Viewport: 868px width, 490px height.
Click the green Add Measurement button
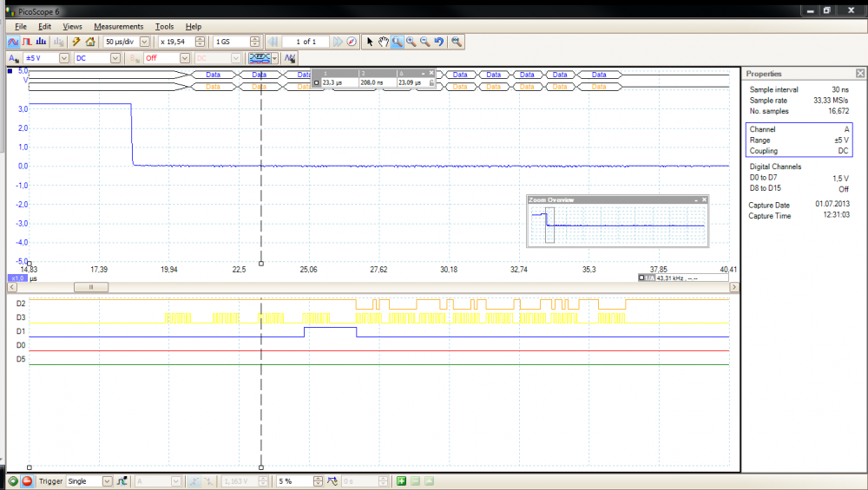tap(401, 481)
